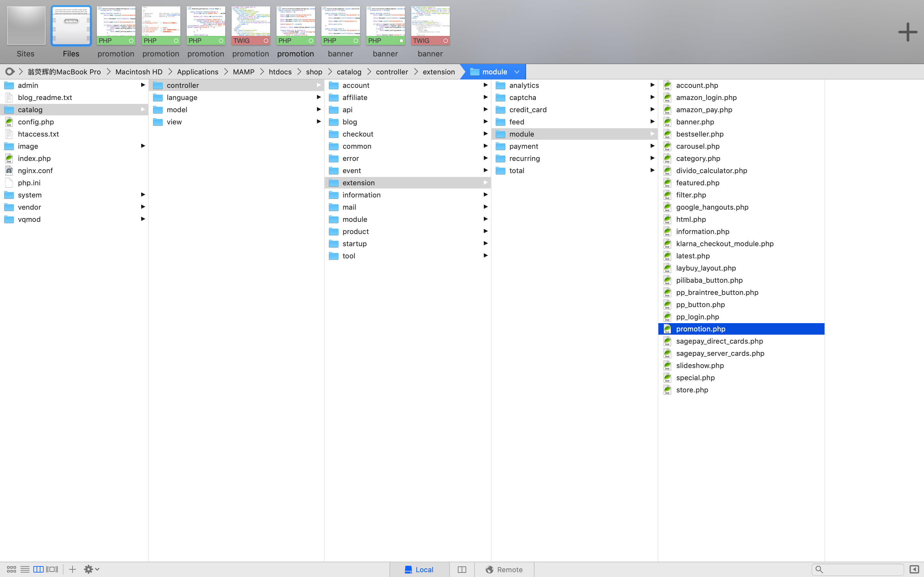Click the add item plus in bottom bar
The image size is (924, 577).
72,569
